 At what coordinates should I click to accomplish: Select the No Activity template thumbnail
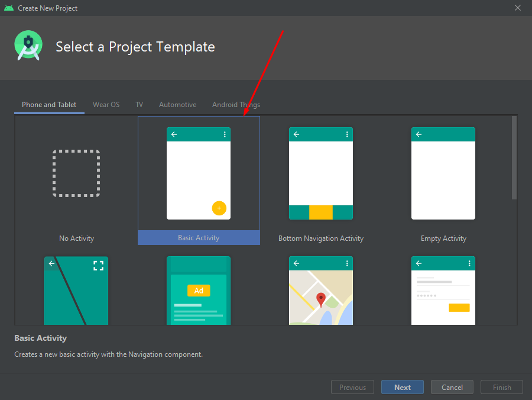[x=76, y=173]
